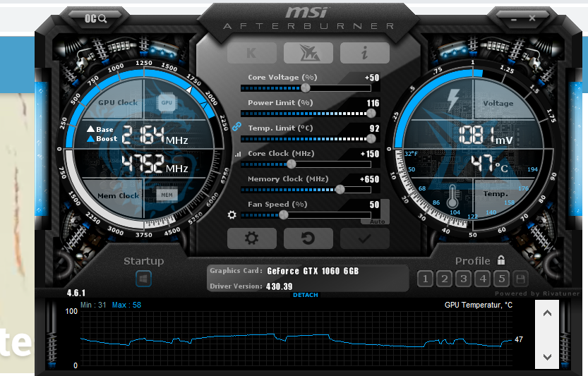This screenshot has height=376, width=588.
Task: Click the Kombustor K button
Action: pos(251,53)
